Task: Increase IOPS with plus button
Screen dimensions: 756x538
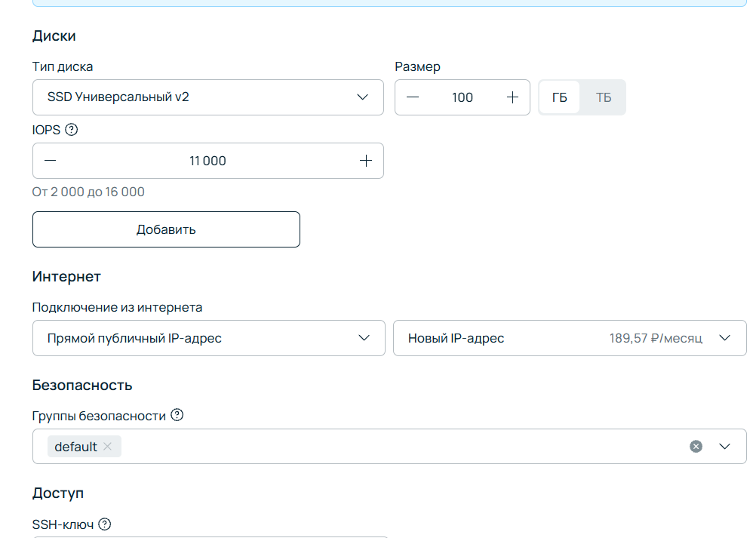Action: coord(366,161)
